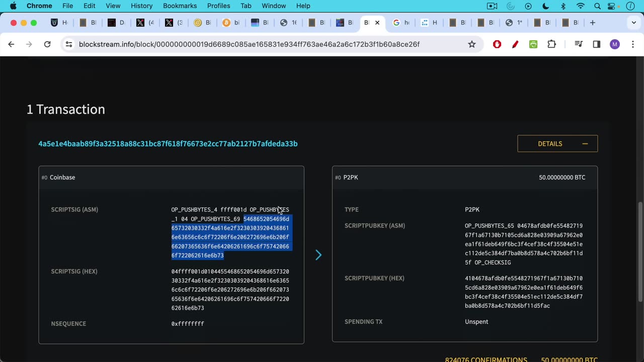Reload the blockstream.info page
Viewport: 644px width, 362px height.
click(47, 44)
